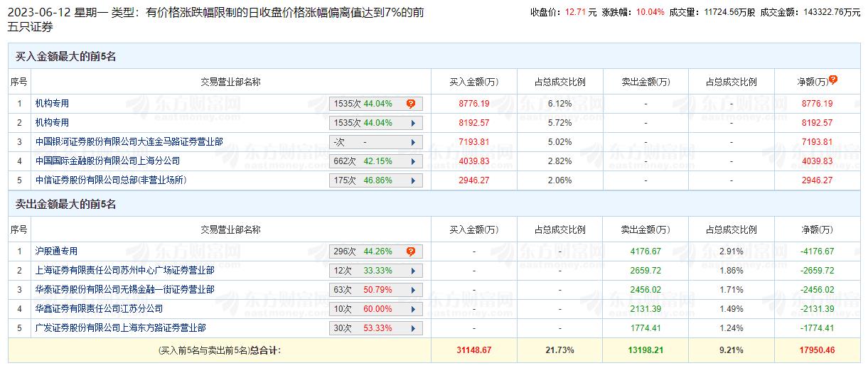Expand stats arrow for 广发证券上海东方路营业部

[412, 328]
